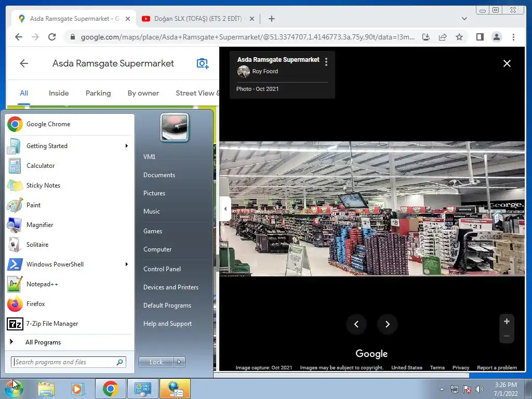Image resolution: width=532 pixels, height=399 pixels.
Task: Expand the Getting Started submenu arrow
Action: coord(127,146)
